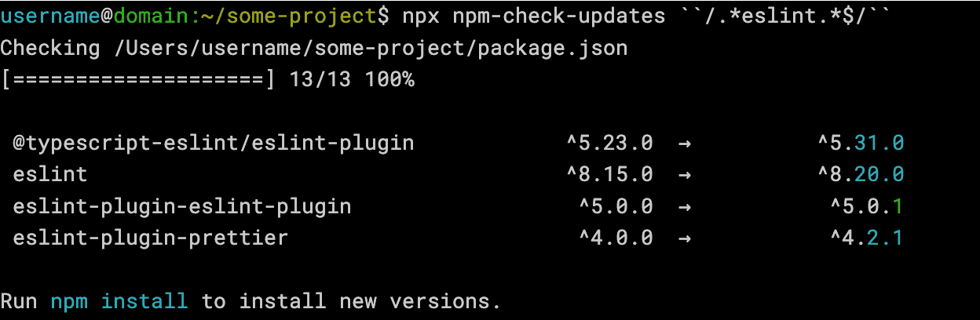Image resolution: width=980 pixels, height=320 pixels.
Task: Click the completed progress bar
Action: coord(137,79)
